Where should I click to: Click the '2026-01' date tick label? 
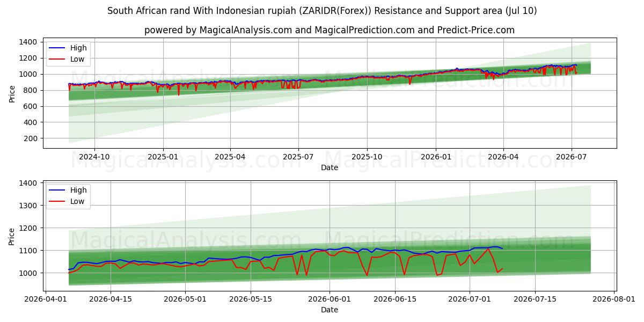tap(435, 157)
